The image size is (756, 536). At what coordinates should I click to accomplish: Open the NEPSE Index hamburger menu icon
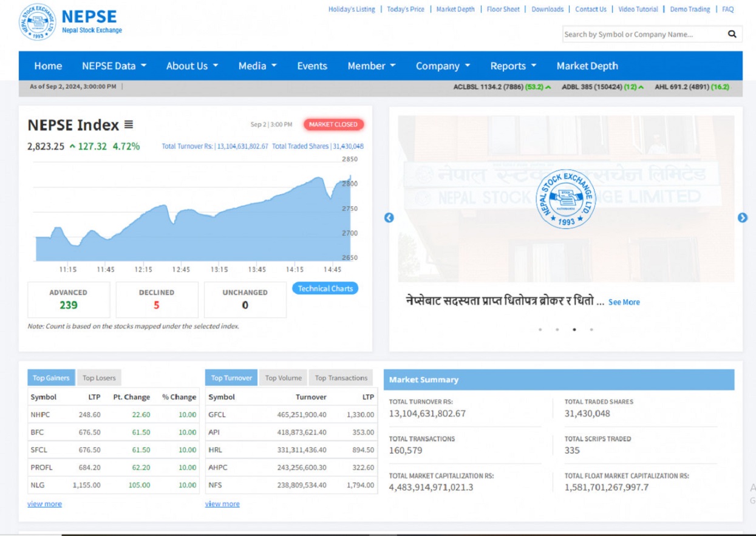129,125
